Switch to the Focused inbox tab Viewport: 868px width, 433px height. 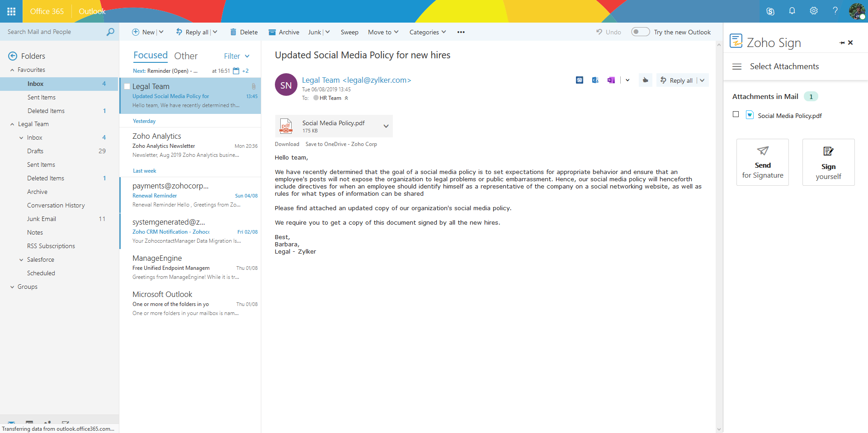point(151,55)
